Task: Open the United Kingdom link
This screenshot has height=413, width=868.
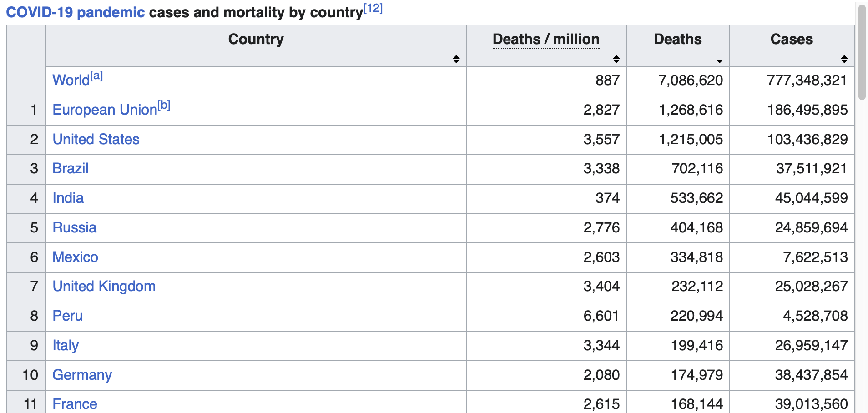Action: tap(104, 286)
